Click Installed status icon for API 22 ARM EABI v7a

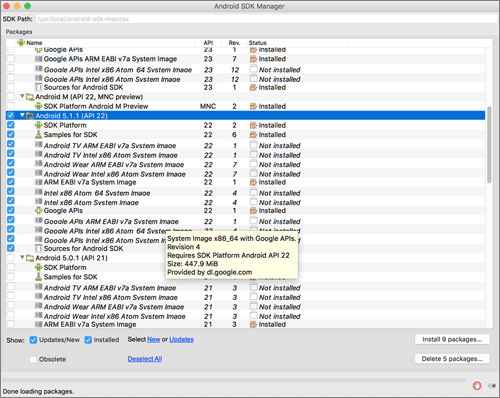[x=253, y=182]
